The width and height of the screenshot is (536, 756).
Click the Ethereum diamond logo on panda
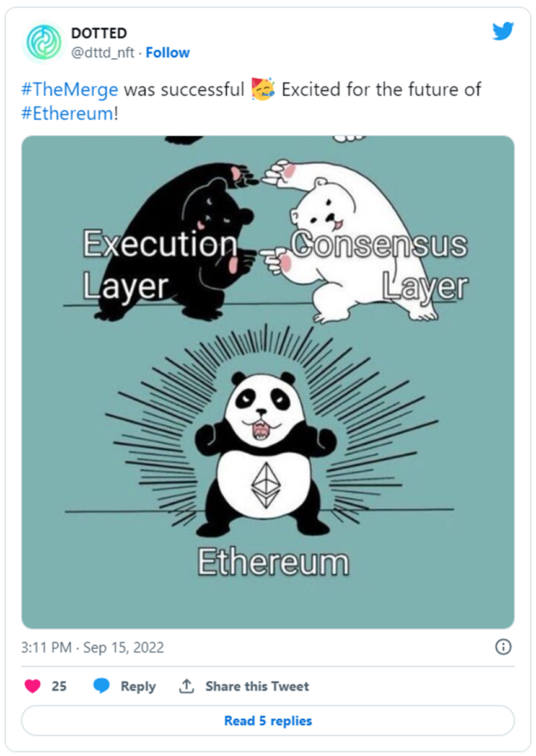265,485
